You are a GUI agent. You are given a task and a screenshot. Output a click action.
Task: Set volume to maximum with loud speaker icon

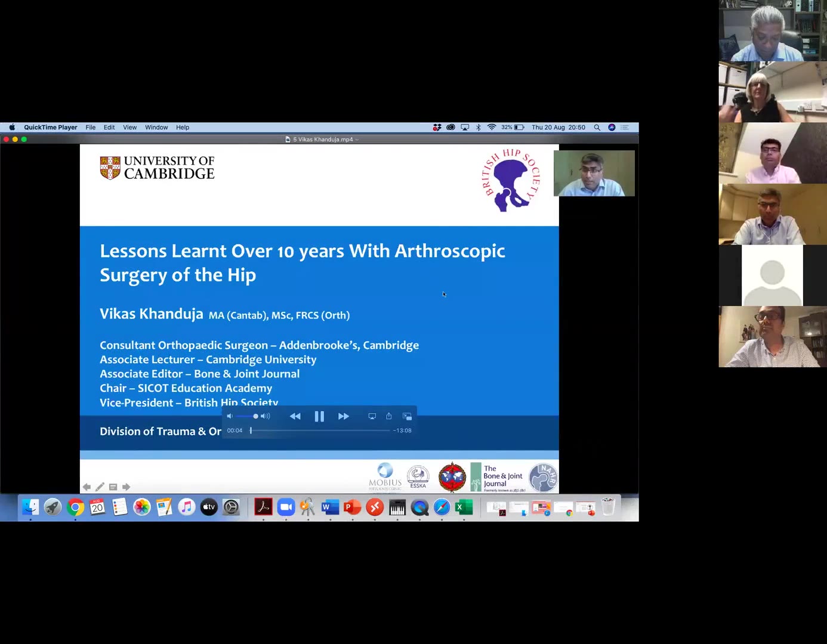[x=266, y=416]
